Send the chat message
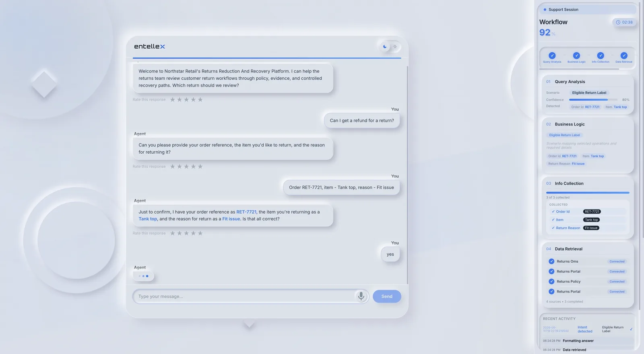The width and height of the screenshot is (644, 354). (x=387, y=296)
